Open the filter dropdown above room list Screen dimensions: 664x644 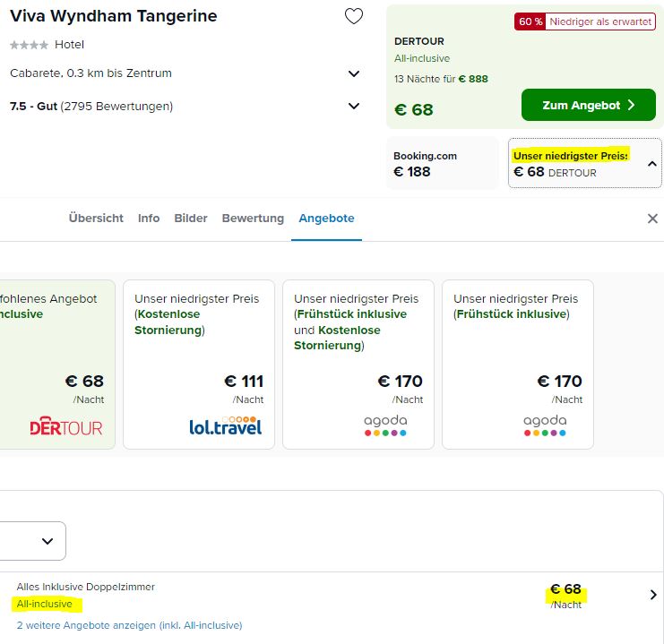[x=32, y=541]
